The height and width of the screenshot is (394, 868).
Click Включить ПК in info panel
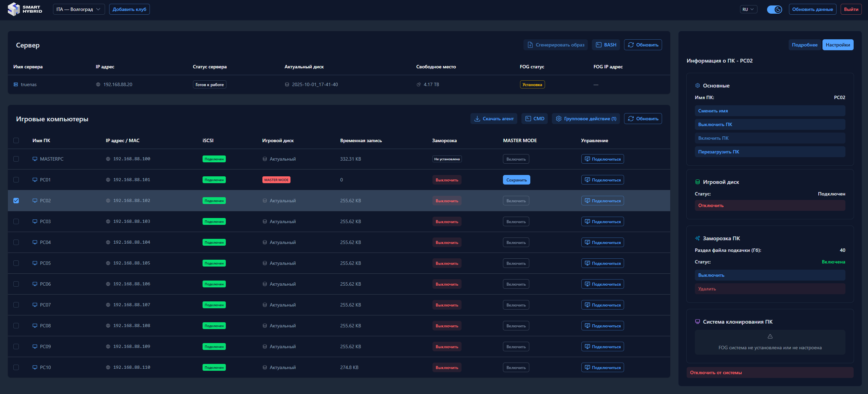[x=770, y=138]
